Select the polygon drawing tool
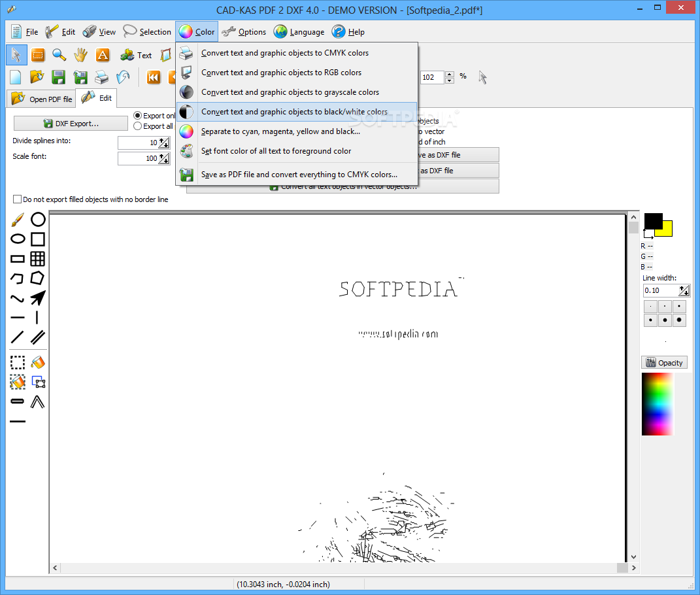This screenshot has width=700, height=595. coord(38,279)
